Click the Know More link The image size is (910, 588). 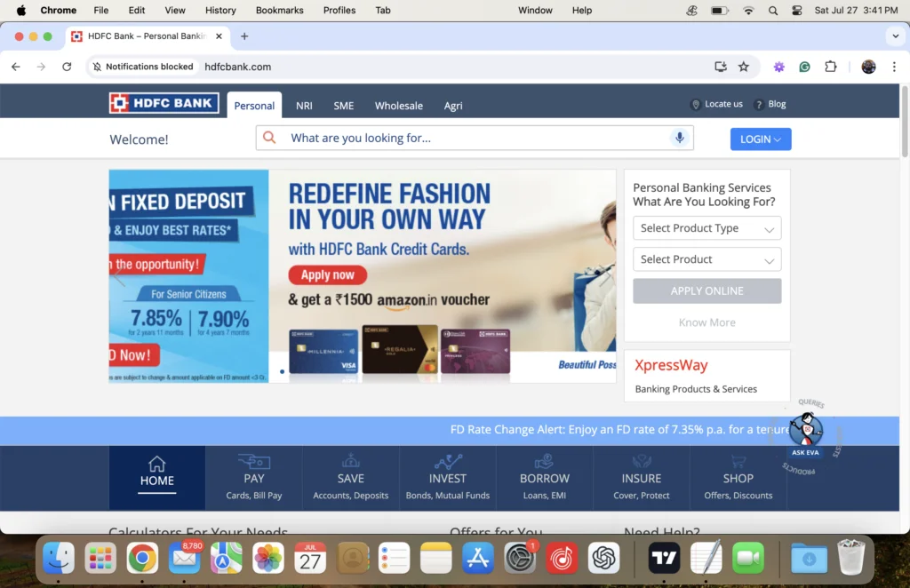pos(706,322)
